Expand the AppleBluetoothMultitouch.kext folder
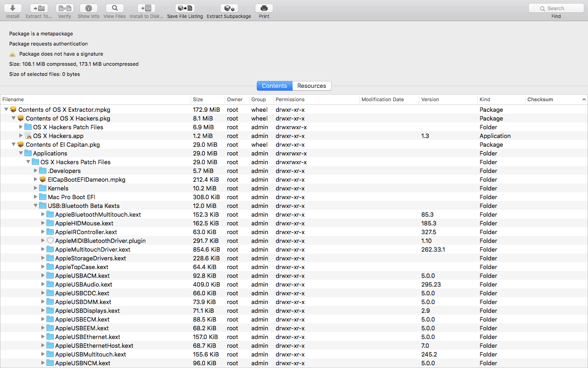 (x=43, y=214)
